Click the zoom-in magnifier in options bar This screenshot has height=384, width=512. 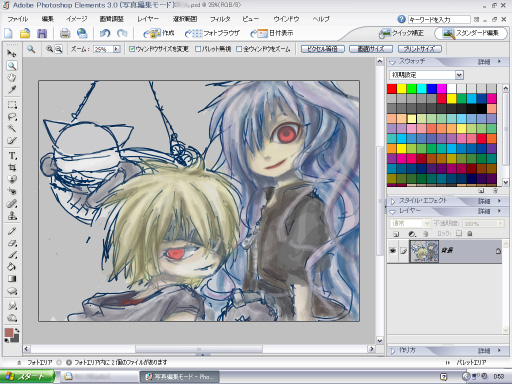(x=49, y=49)
